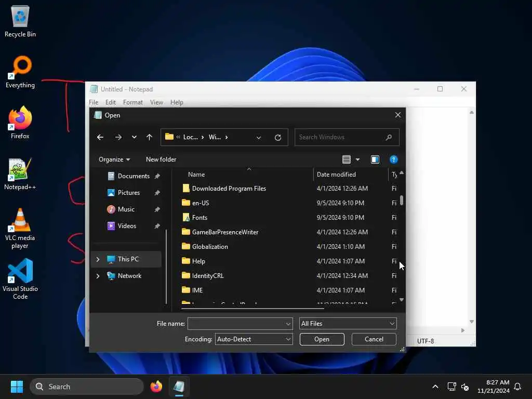
Task: Expand Network tree node
Action: click(98, 276)
